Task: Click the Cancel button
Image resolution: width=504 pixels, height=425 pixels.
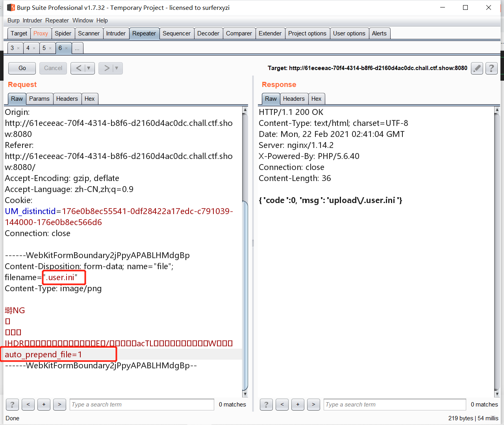Action: [x=53, y=68]
